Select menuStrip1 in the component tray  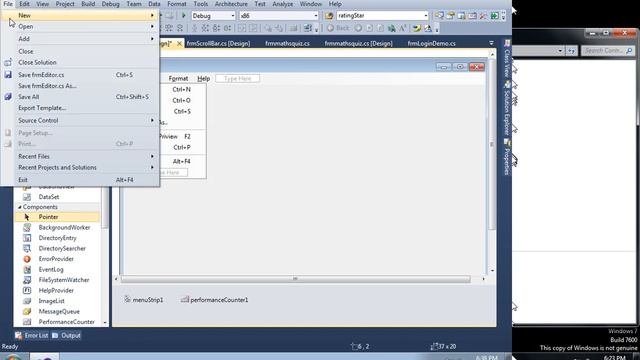pos(144,300)
